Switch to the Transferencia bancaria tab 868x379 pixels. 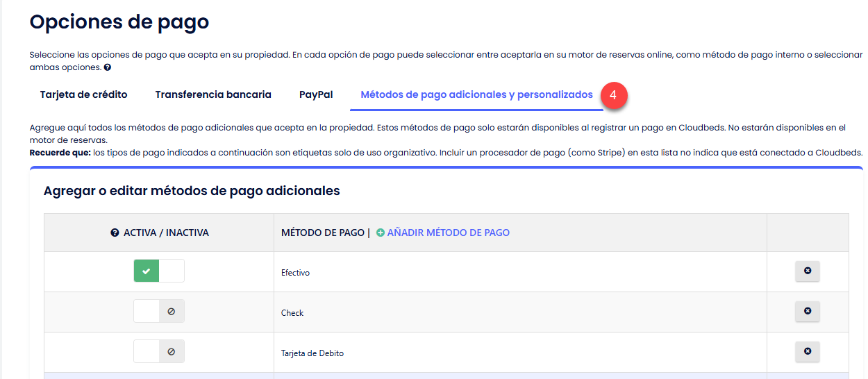213,94
